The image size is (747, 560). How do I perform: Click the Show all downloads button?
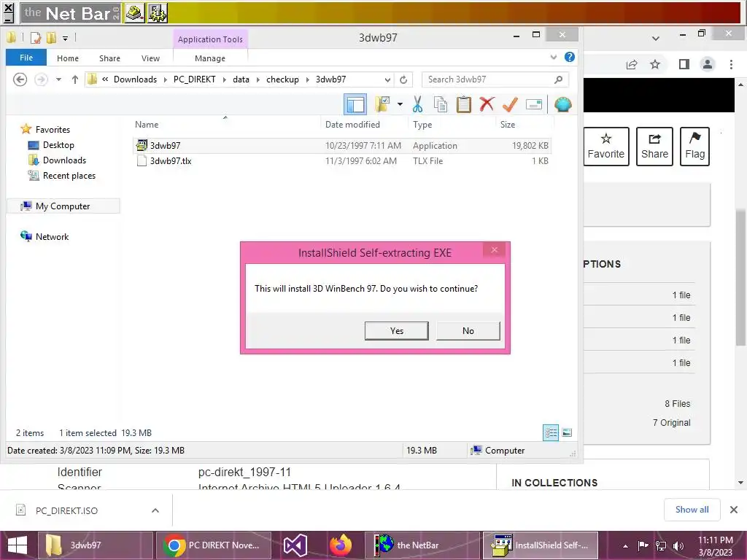(x=692, y=510)
